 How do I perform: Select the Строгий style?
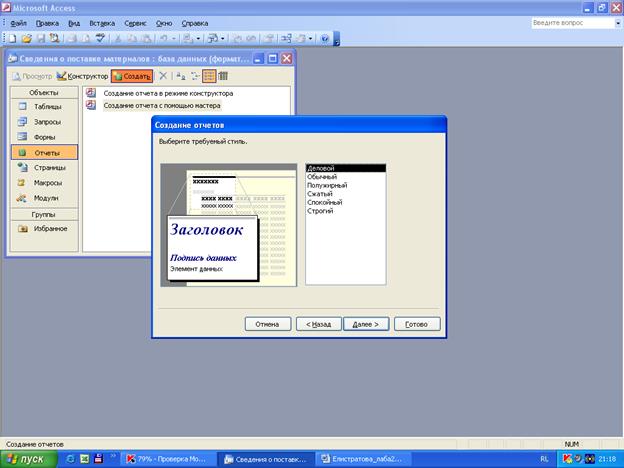[x=346, y=211]
